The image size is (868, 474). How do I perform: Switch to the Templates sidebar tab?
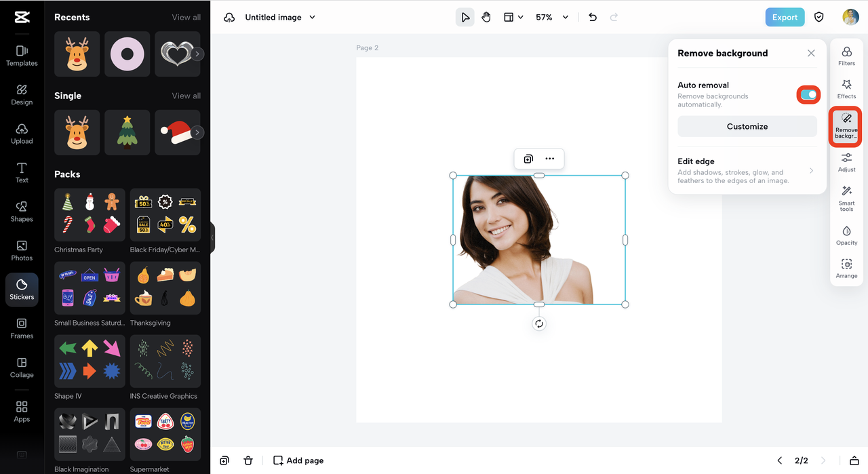[x=22, y=56]
